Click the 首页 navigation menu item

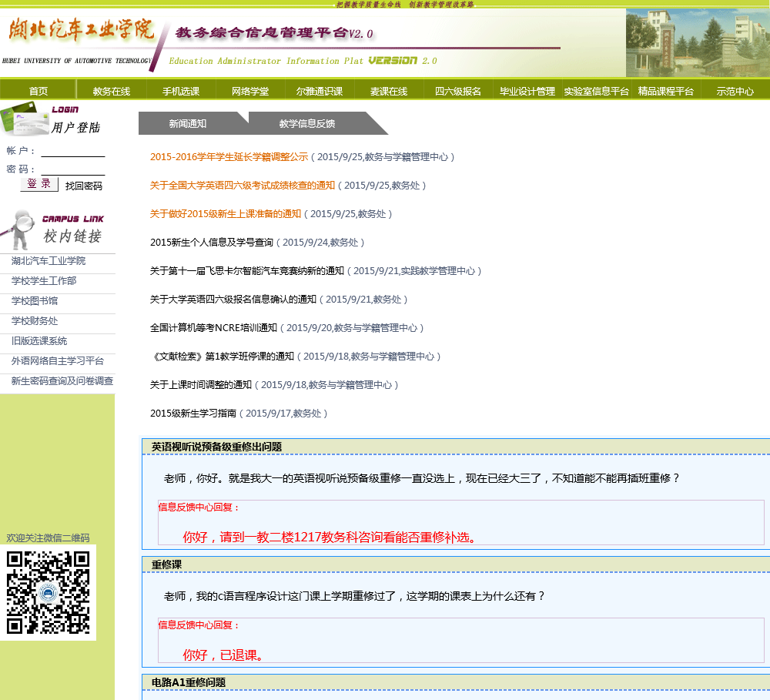click(x=38, y=92)
